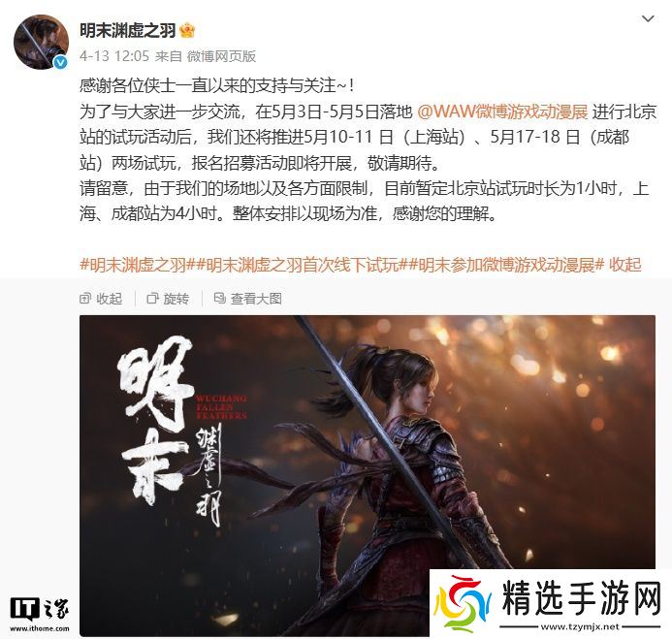Open the post timestamp 4-13 12:05
Image resolution: width=672 pixels, height=639 pixels.
[114, 56]
